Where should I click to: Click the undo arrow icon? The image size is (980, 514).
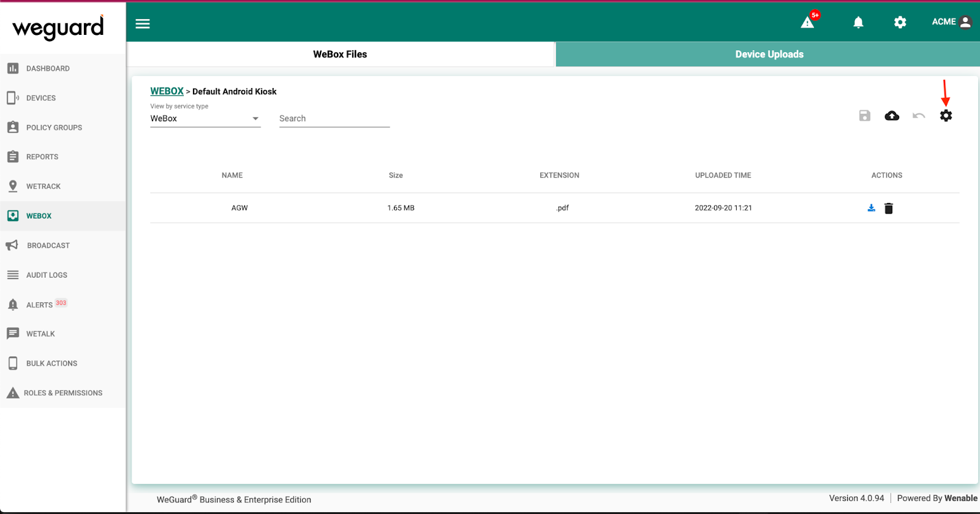click(x=919, y=116)
